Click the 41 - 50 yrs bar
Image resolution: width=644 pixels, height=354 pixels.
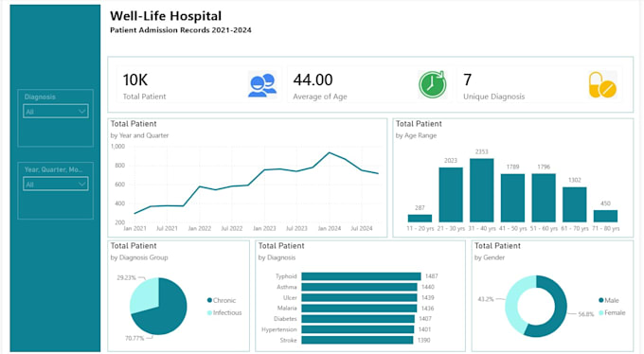512,198
